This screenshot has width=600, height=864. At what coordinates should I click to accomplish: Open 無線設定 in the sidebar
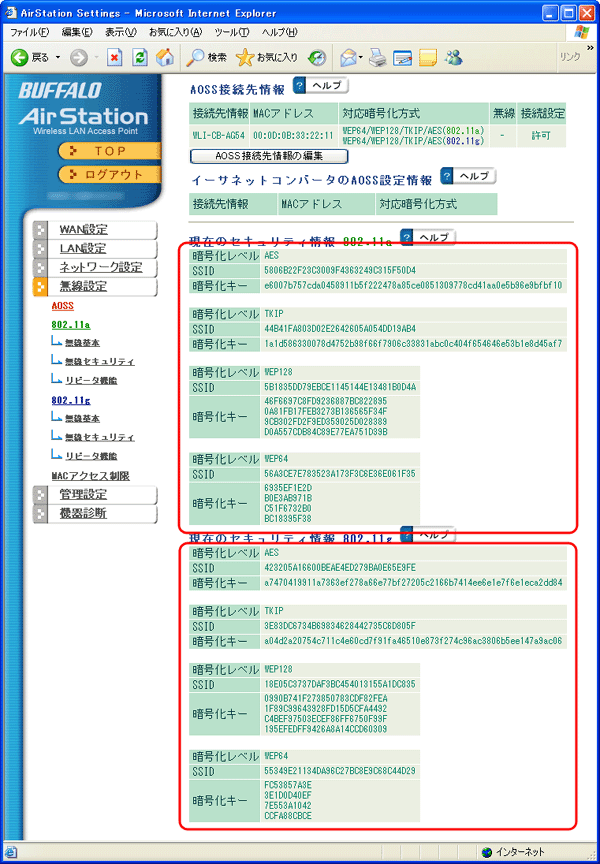(83, 286)
